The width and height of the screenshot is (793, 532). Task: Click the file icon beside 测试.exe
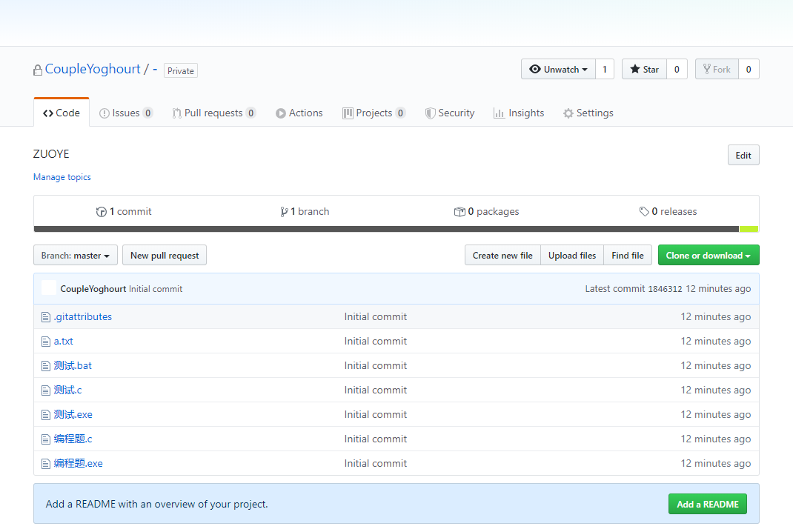45,415
